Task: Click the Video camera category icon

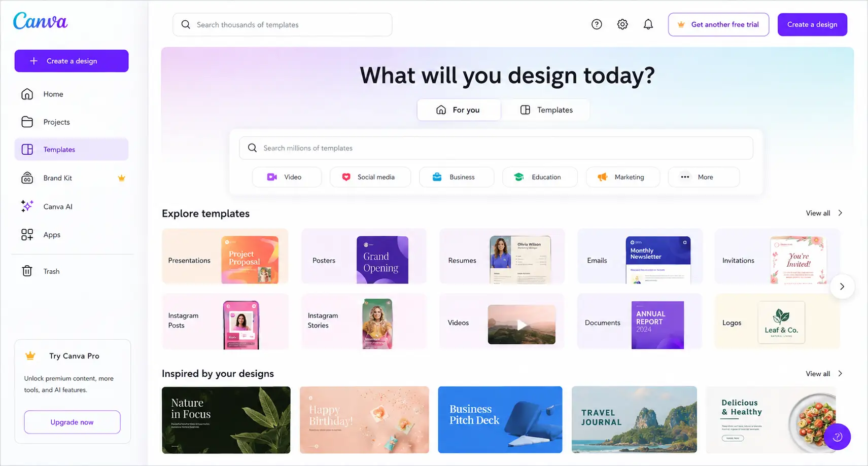Action: 272,177
